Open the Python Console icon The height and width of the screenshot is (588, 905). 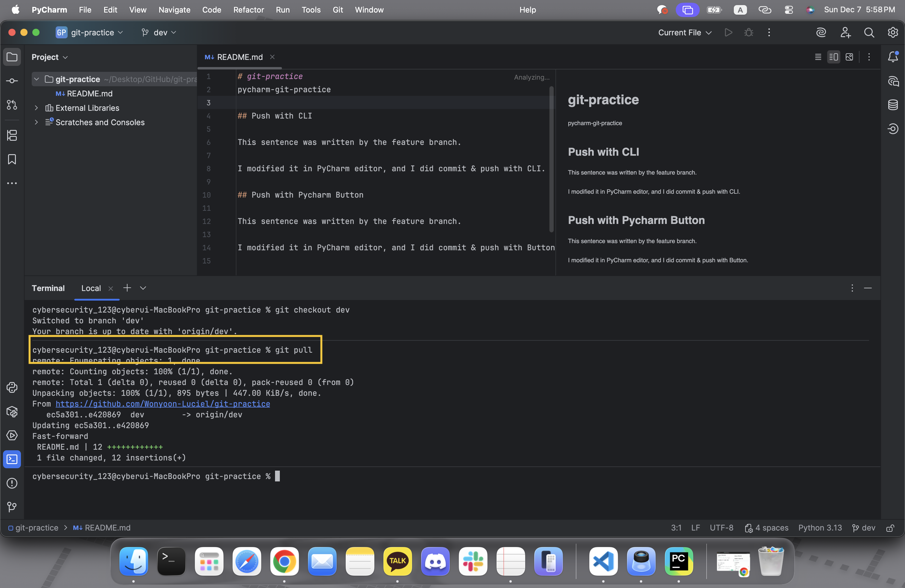[x=12, y=388]
